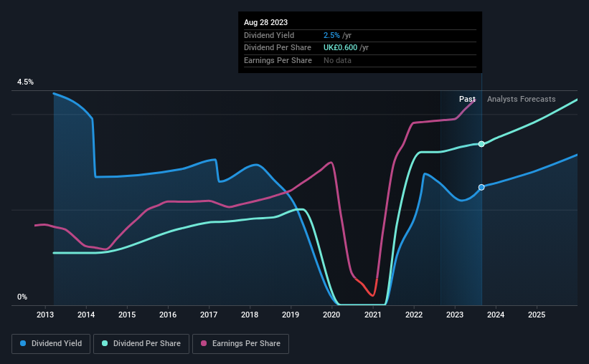
Task: Click the 2018 x-axis label
Action: click(x=250, y=315)
